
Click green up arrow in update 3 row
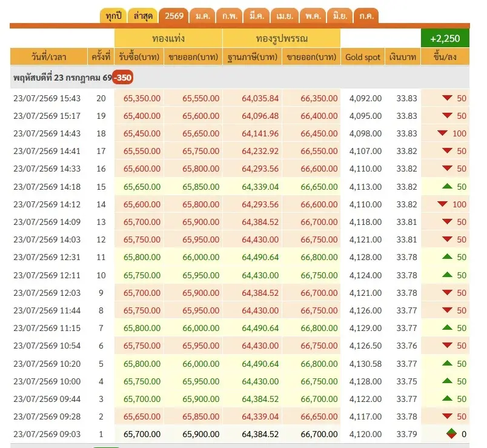click(447, 398)
